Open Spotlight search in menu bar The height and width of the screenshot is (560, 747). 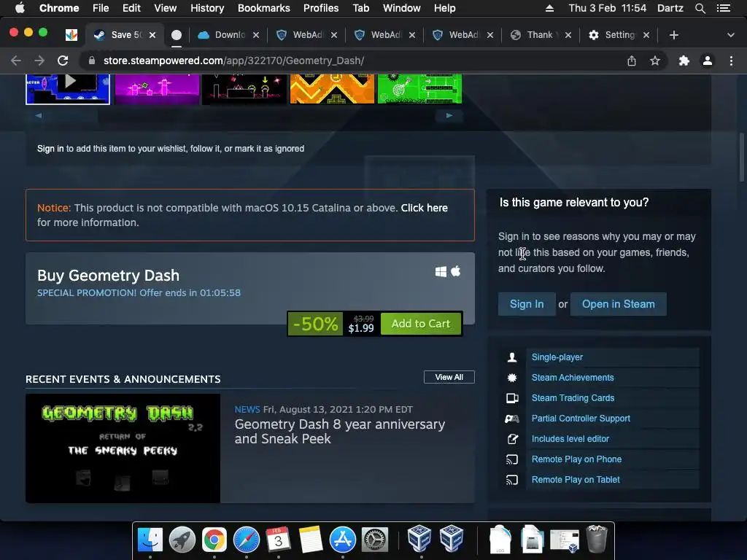[x=700, y=8]
